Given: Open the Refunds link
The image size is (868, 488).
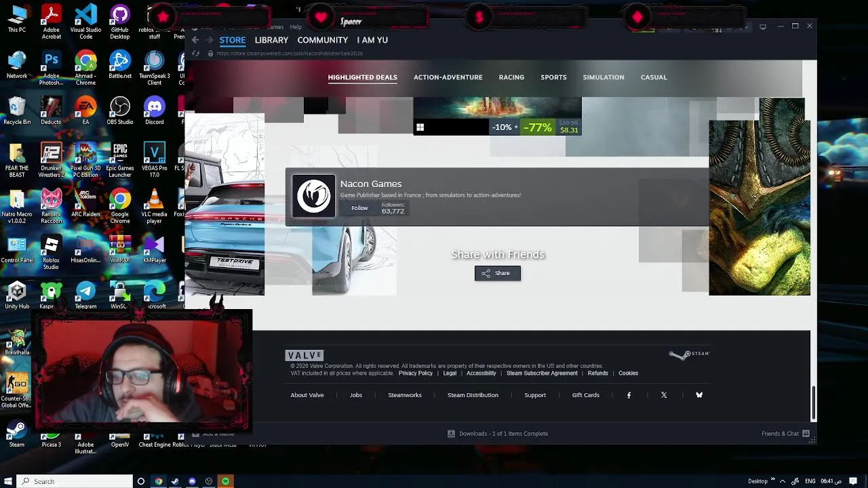Looking at the screenshot, I should point(597,373).
